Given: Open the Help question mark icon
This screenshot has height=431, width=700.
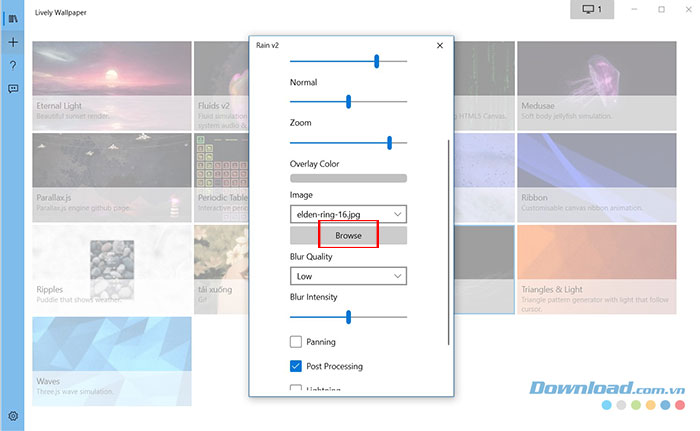Looking at the screenshot, I should (x=13, y=66).
